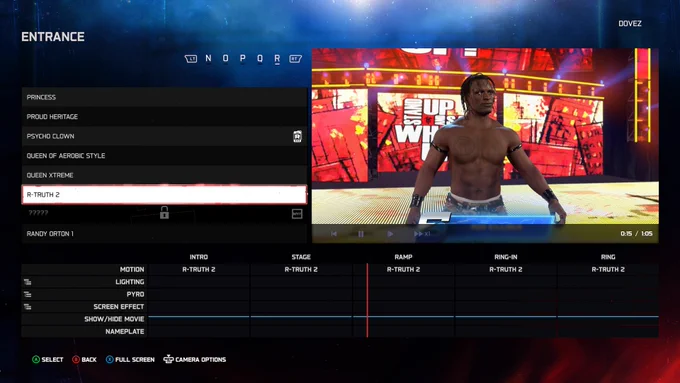Click Stage motion cell R-TRUTH 2

301,269
